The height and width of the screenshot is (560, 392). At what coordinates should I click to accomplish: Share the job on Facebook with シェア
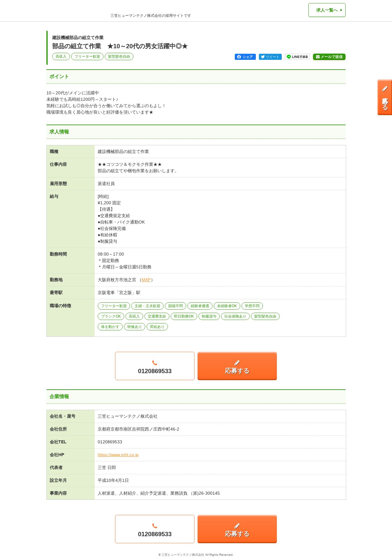tap(245, 57)
